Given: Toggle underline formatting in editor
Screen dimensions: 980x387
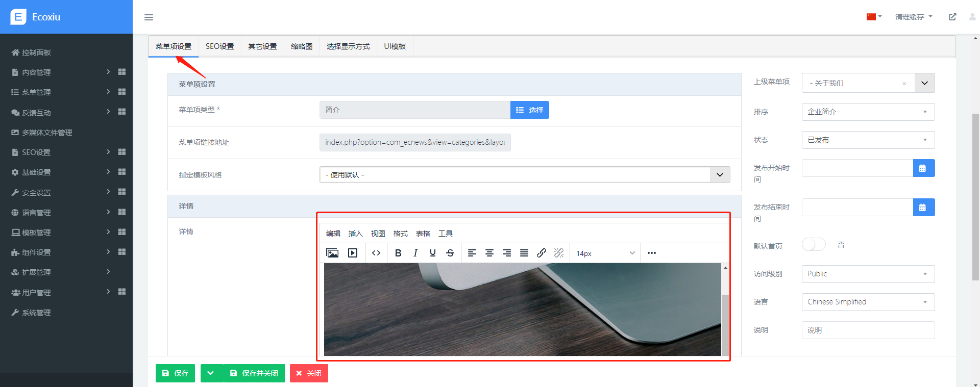Looking at the screenshot, I should tap(433, 253).
